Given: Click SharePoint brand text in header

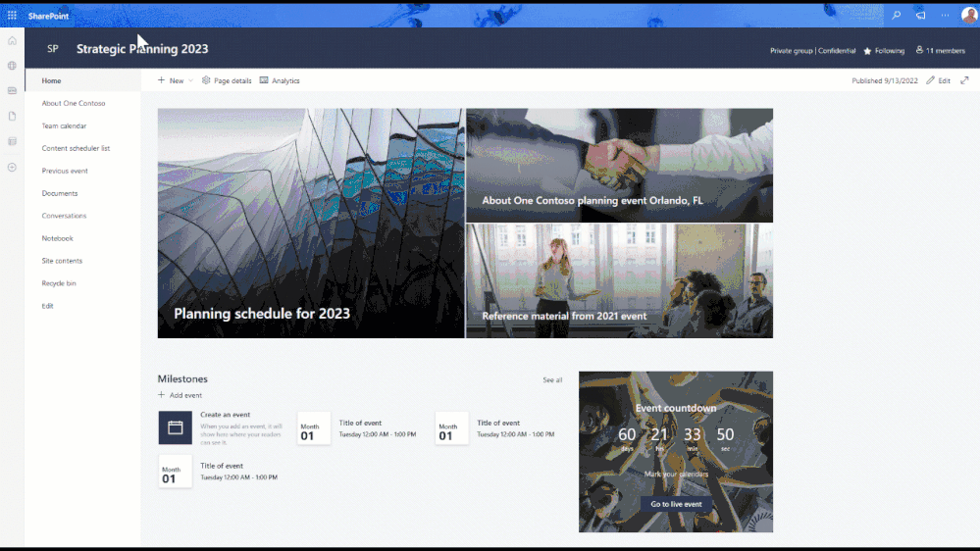Looking at the screenshot, I should pos(48,16).
